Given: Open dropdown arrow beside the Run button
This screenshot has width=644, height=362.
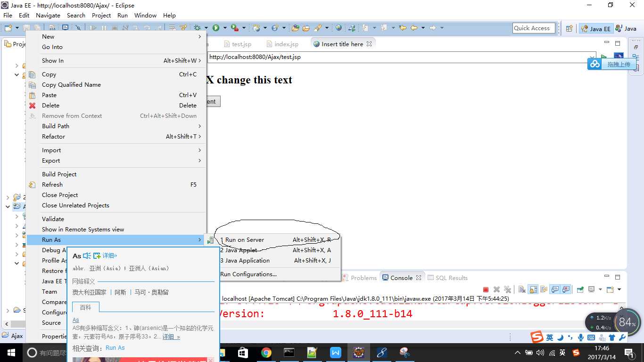Looking at the screenshot, I should pos(225,28).
